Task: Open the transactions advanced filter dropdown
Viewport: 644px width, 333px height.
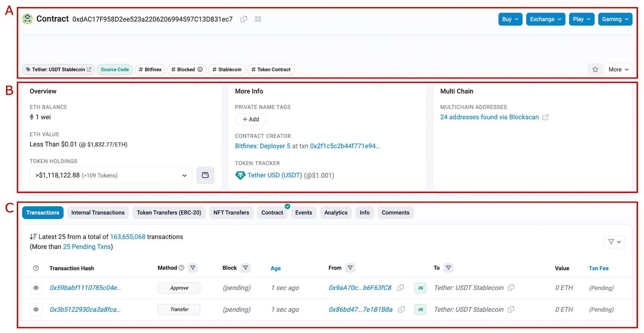Action: tap(615, 242)
